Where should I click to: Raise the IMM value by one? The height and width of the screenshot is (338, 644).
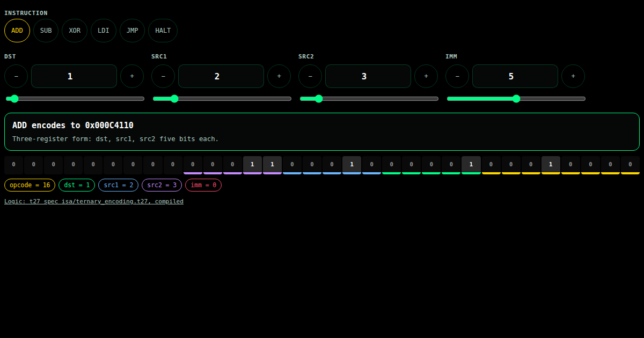(x=573, y=76)
